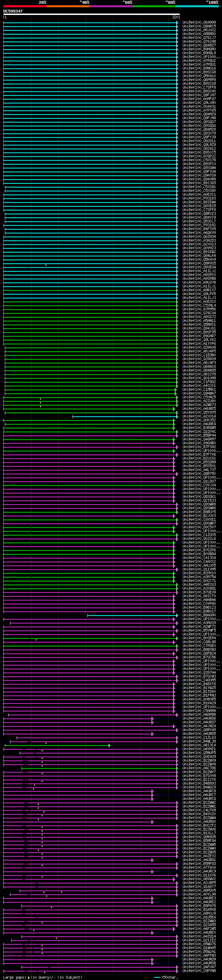Select last hit label UniRef100_C8PYN8
This screenshot has width=222, height=980.
tap(199, 971)
